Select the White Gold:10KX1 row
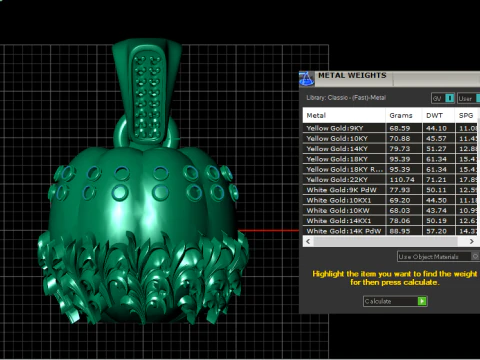 tap(390, 200)
